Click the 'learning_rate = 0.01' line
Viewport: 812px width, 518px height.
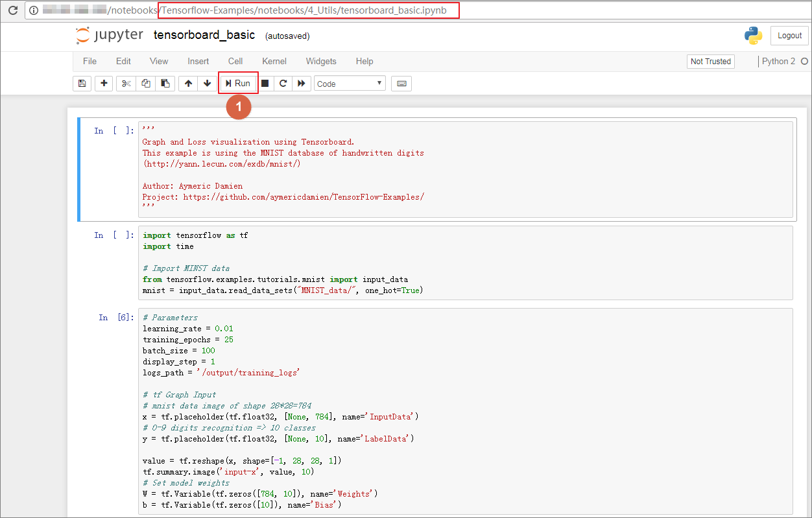coord(188,329)
